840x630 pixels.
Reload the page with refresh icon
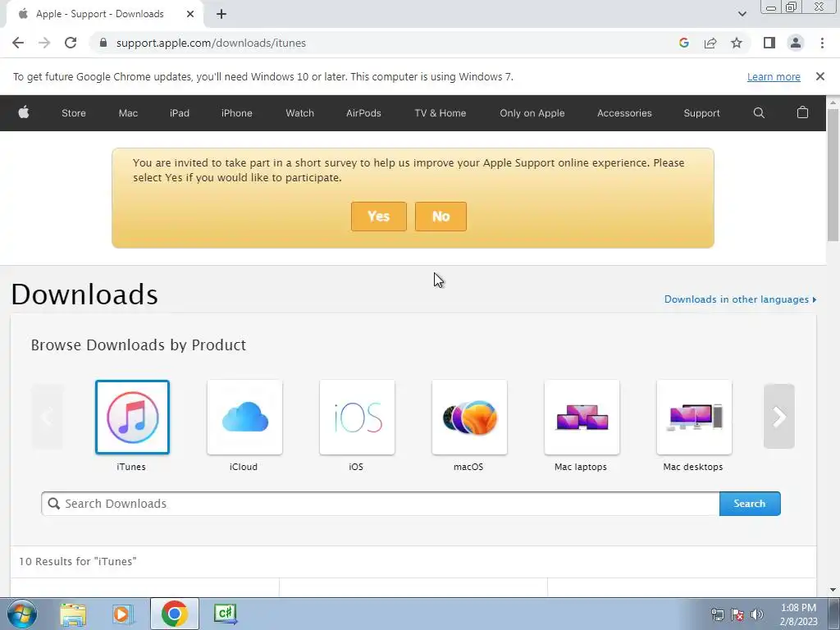71,43
